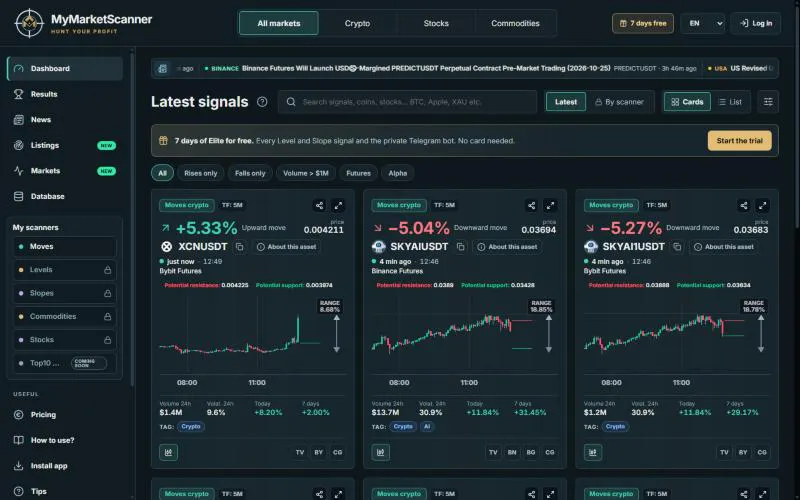Share the SKYAIUSDT Binance signal card

532,206
